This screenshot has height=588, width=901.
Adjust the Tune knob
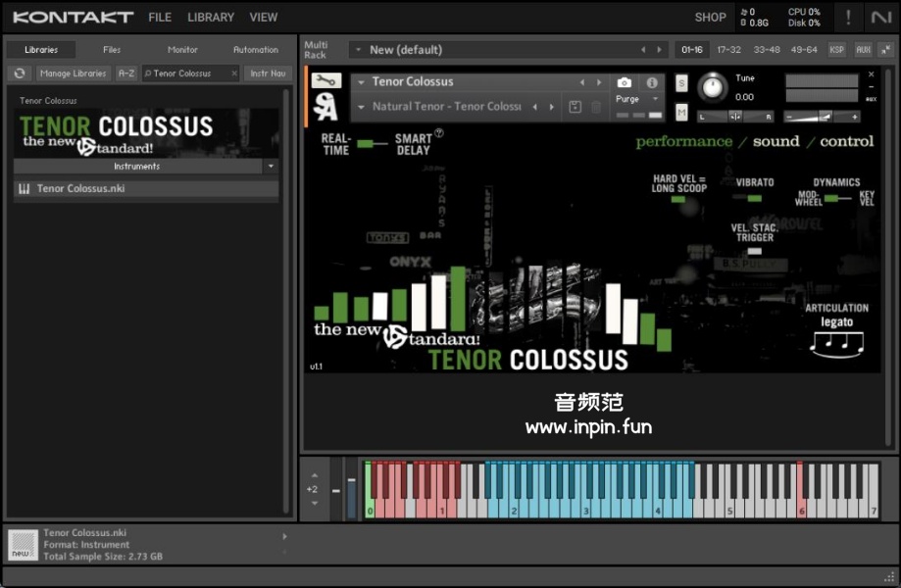(713, 88)
